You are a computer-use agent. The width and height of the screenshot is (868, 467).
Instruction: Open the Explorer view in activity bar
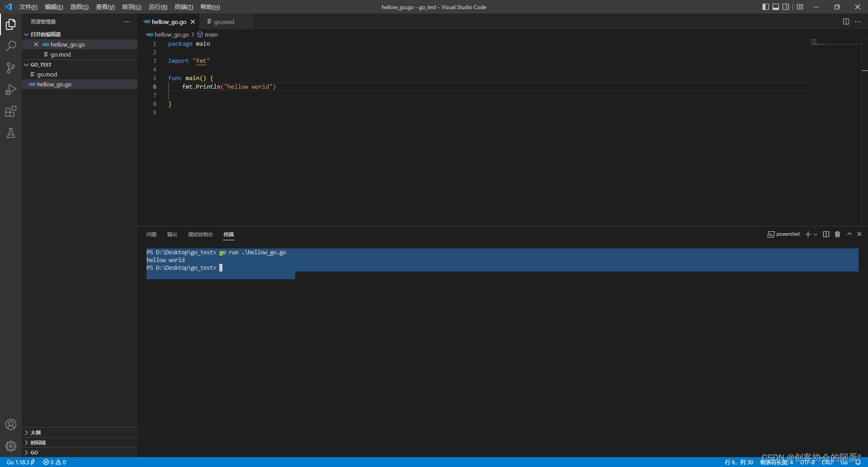(11, 24)
